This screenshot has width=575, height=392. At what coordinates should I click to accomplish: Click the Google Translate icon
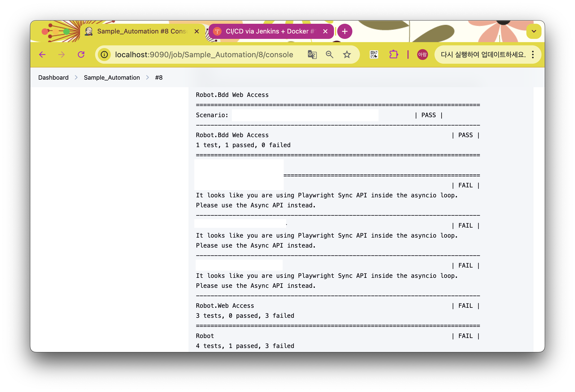(312, 55)
